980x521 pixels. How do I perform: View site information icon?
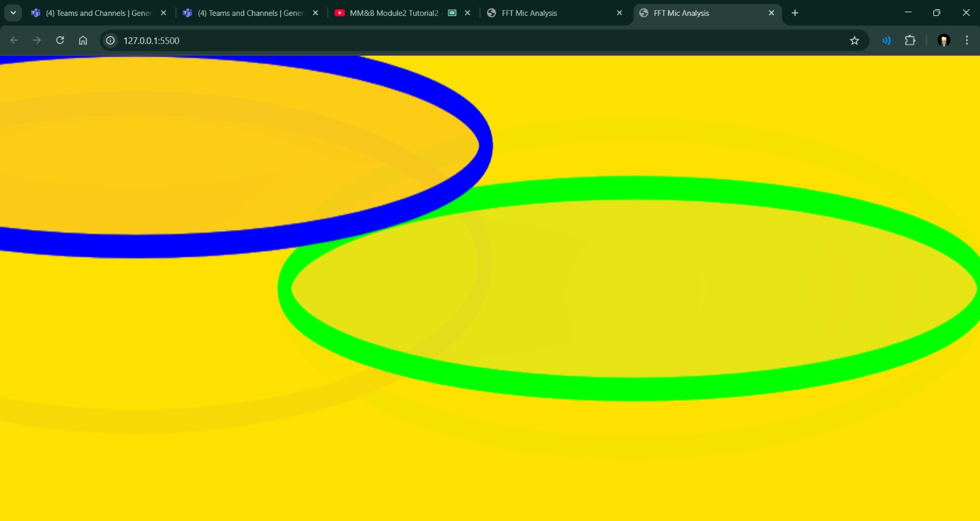pos(110,40)
